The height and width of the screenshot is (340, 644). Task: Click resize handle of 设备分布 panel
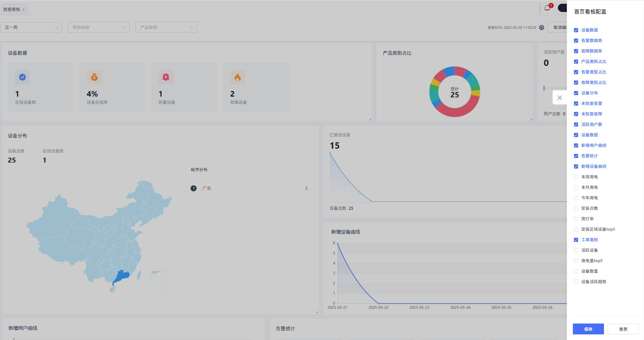coord(316,312)
